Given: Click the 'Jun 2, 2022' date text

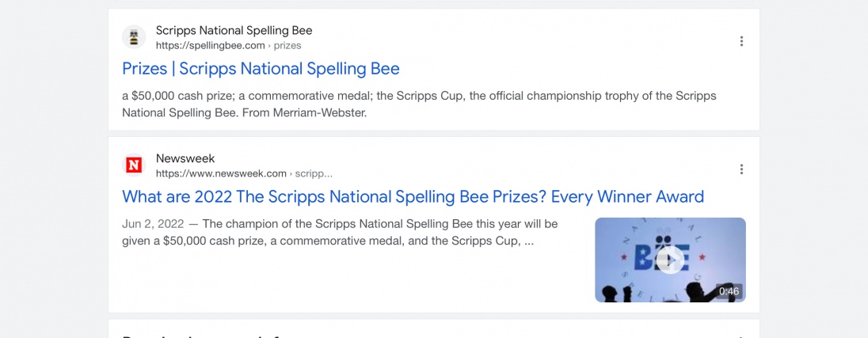Looking at the screenshot, I should pyautogui.click(x=153, y=224).
